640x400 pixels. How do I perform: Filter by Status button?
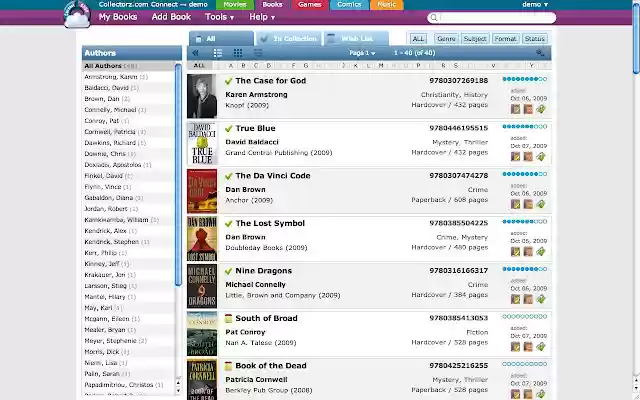coord(535,39)
